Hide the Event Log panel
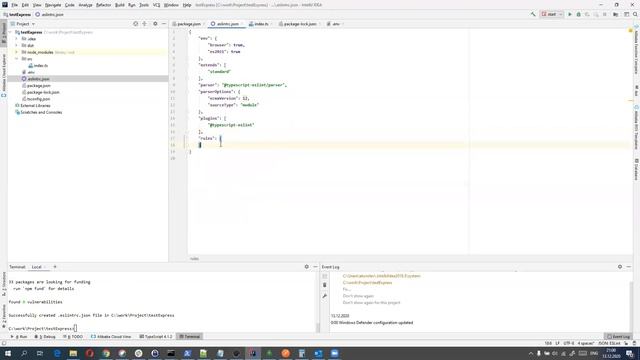Image resolution: width=640 pixels, height=360 pixels. coord(629,267)
